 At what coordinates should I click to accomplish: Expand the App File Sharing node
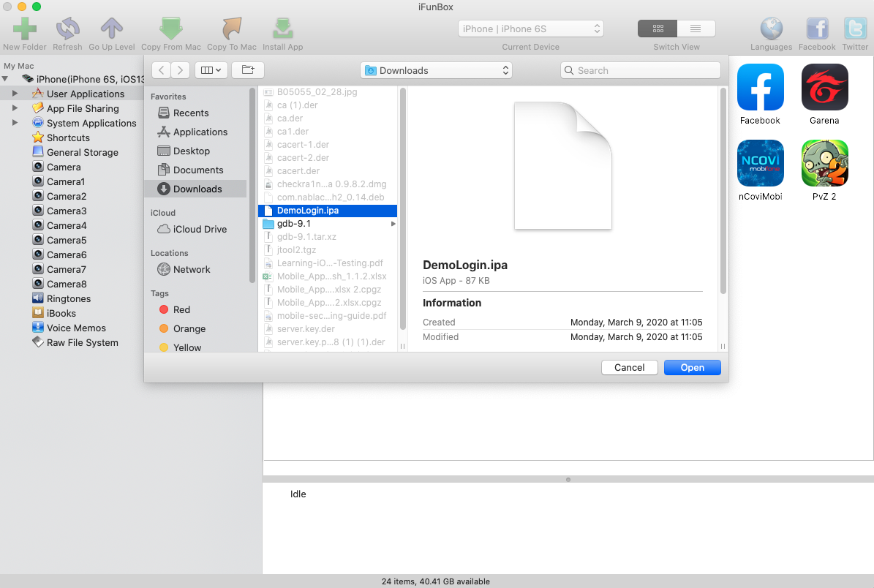(x=15, y=108)
